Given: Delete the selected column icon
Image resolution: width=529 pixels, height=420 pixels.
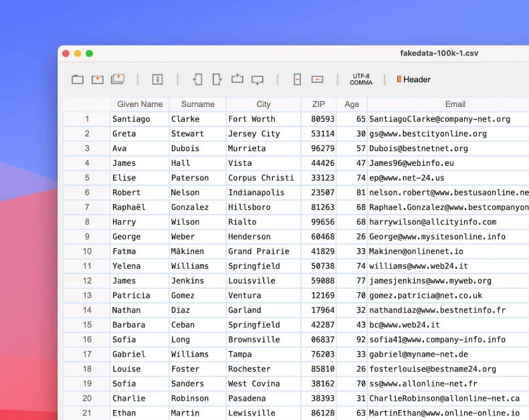Looking at the screenshot, I should click(297, 80).
